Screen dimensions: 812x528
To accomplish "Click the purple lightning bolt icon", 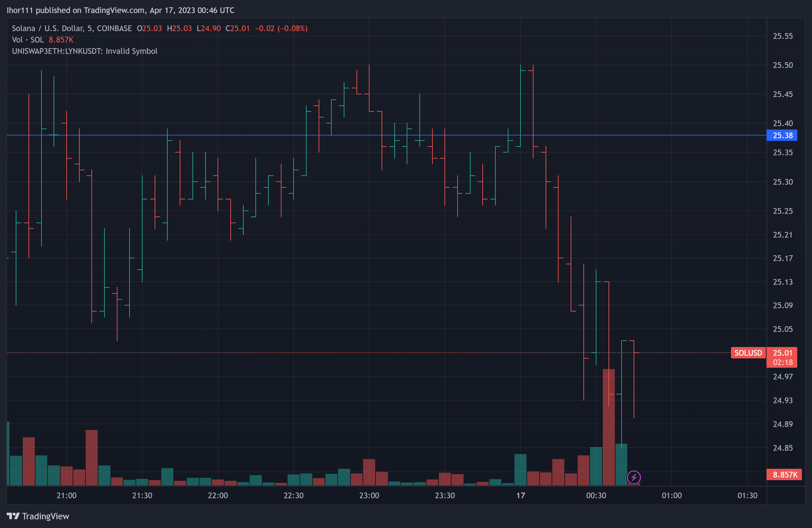I will click(634, 477).
